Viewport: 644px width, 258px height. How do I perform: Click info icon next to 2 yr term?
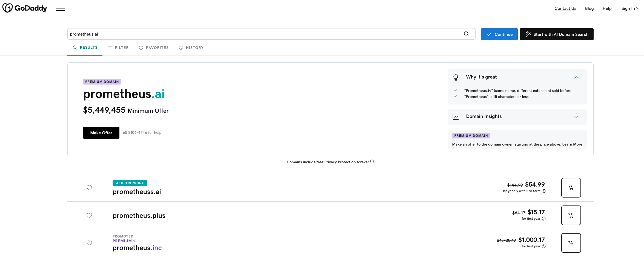[x=544, y=191]
